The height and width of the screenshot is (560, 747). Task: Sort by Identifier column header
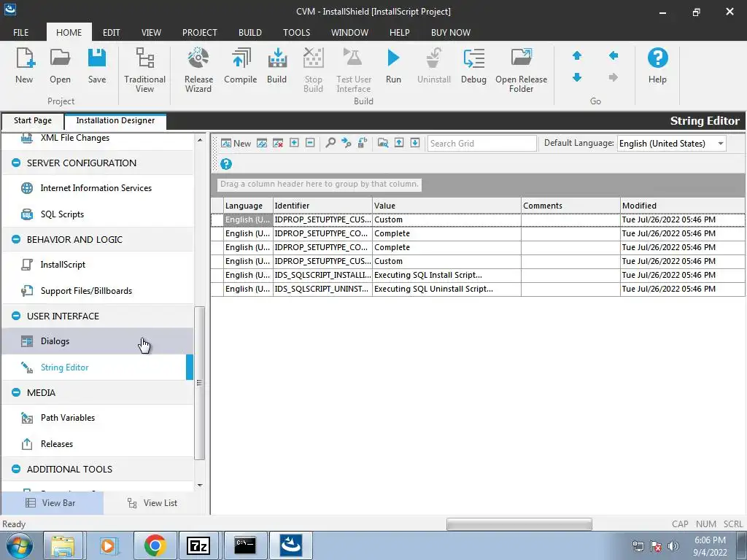(x=322, y=206)
